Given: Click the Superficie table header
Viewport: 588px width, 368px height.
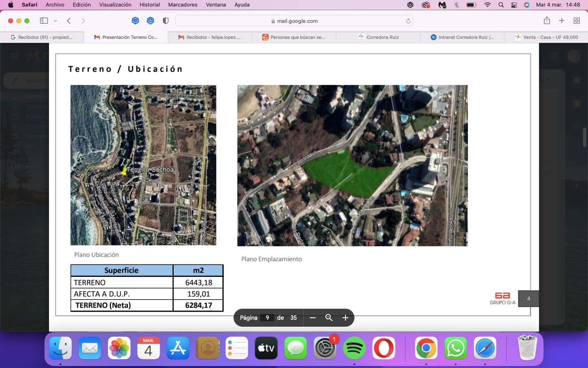Looking at the screenshot, I should (x=121, y=270).
